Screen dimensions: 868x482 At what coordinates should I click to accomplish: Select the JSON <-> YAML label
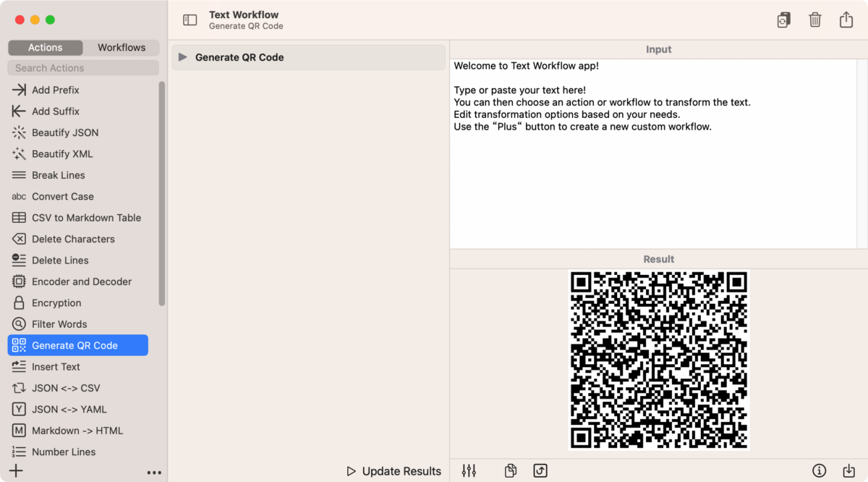pyautogui.click(x=69, y=410)
